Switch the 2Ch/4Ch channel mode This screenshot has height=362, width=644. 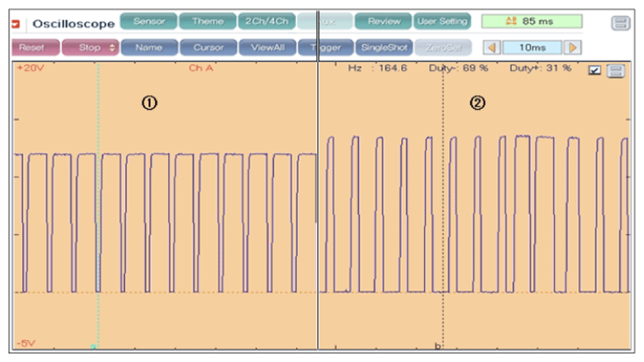(266, 21)
